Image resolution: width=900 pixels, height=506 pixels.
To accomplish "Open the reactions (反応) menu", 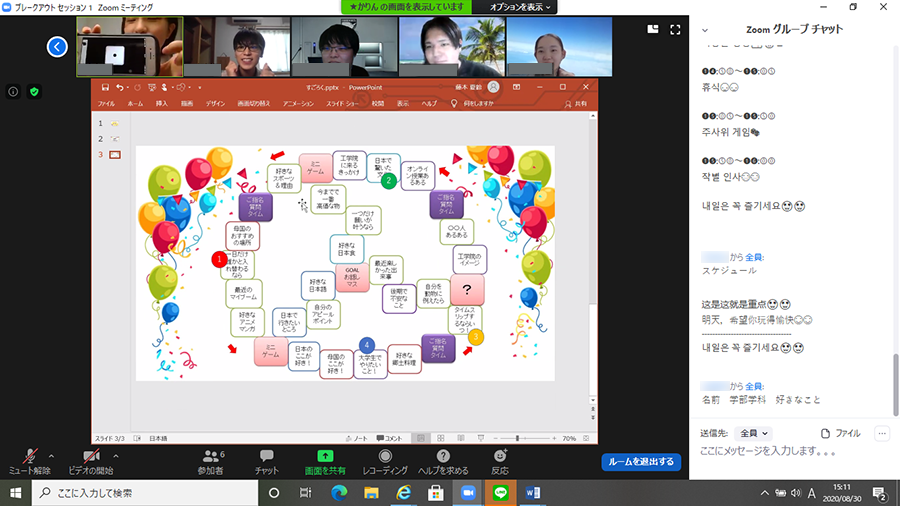I will point(500,456).
